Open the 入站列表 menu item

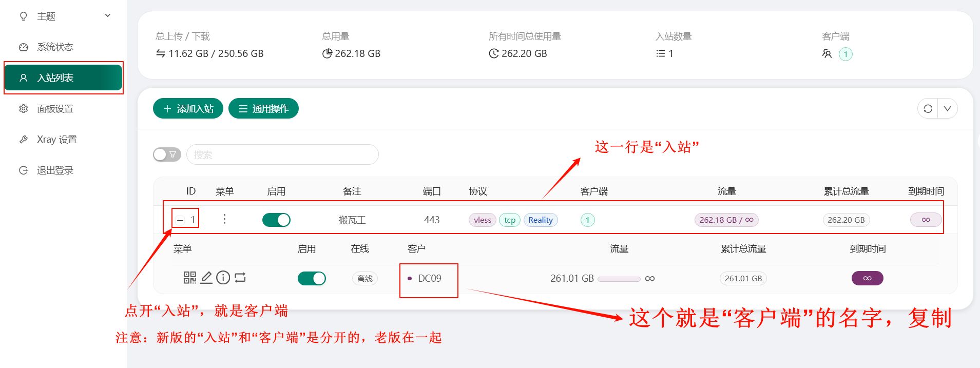[63, 78]
